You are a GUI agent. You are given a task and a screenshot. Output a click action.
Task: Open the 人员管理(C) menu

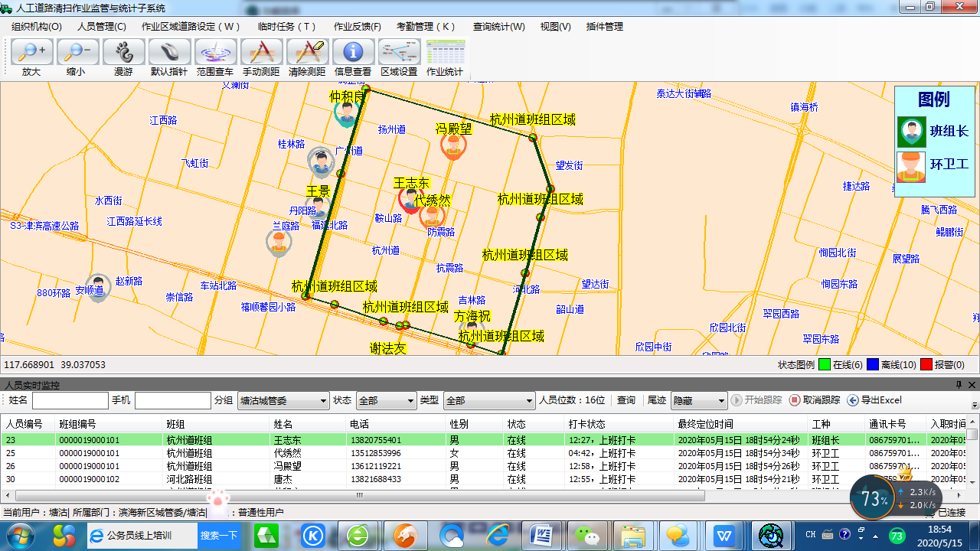101,26
